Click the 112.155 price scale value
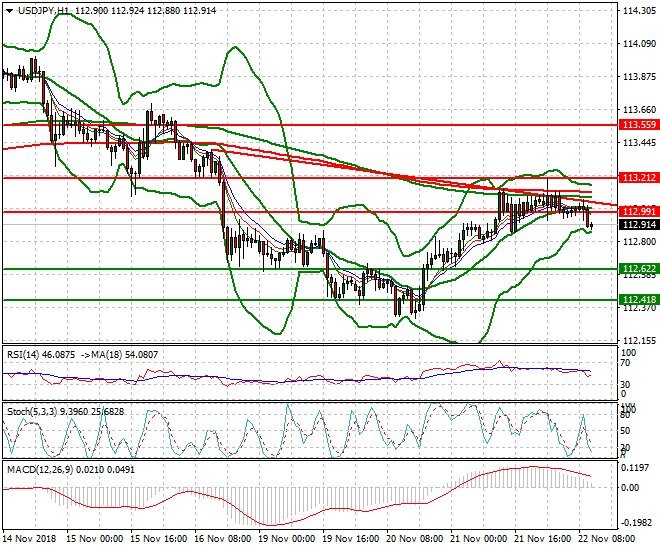 (639, 340)
